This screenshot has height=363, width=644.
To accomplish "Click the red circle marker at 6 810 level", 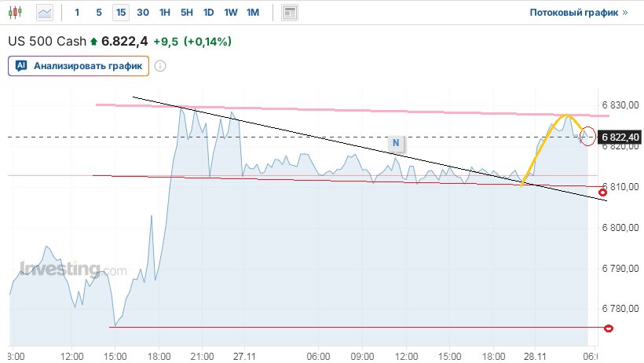I will (x=603, y=192).
